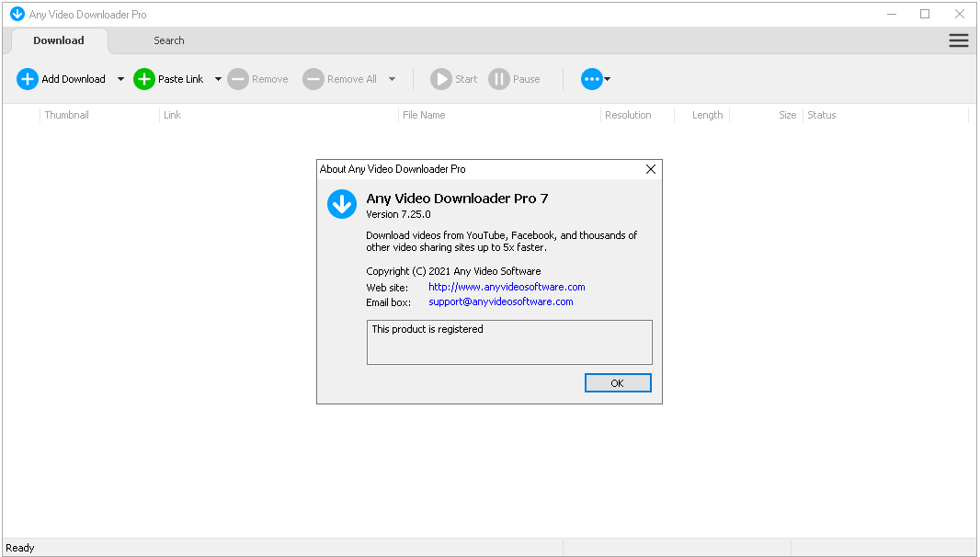Image resolution: width=980 pixels, height=557 pixels.
Task: Click the grey Remove minus icon
Action: click(x=237, y=79)
